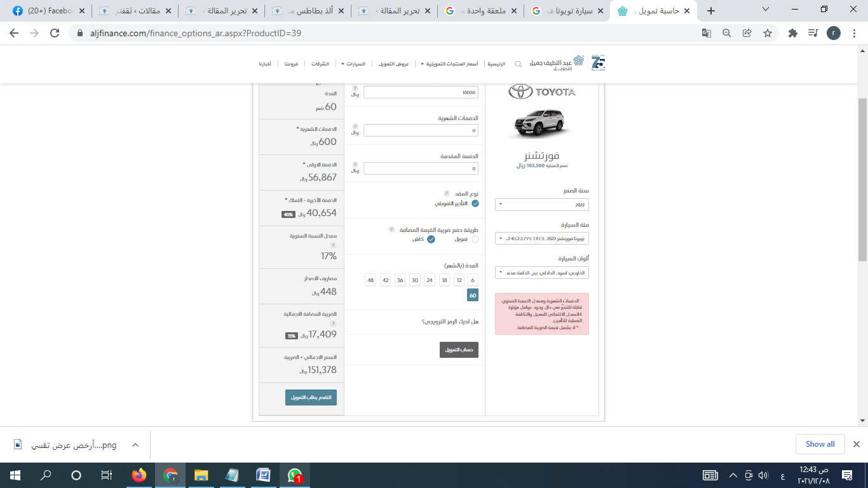The height and width of the screenshot is (488, 868).
Task: Open a new browser tab
Action: tap(711, 11)
